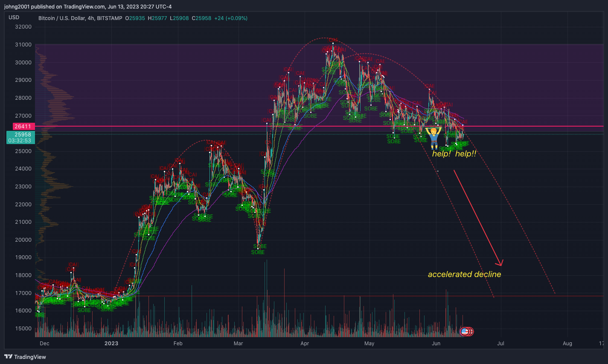The height and width of the screenshot is (364, 608).
Task: Click the Mar label on the time axis
Action: point(239,344)
